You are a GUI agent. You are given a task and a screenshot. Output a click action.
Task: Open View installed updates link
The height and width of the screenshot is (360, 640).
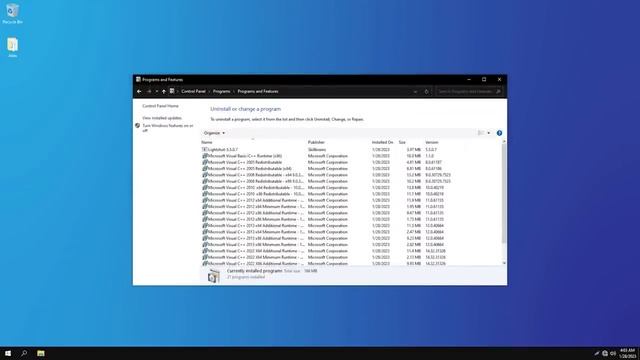(162, 118)
